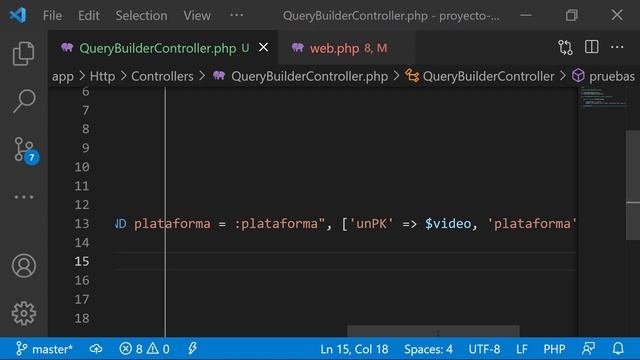Open the Explorer view in activity bar

(x=23, y=54)
